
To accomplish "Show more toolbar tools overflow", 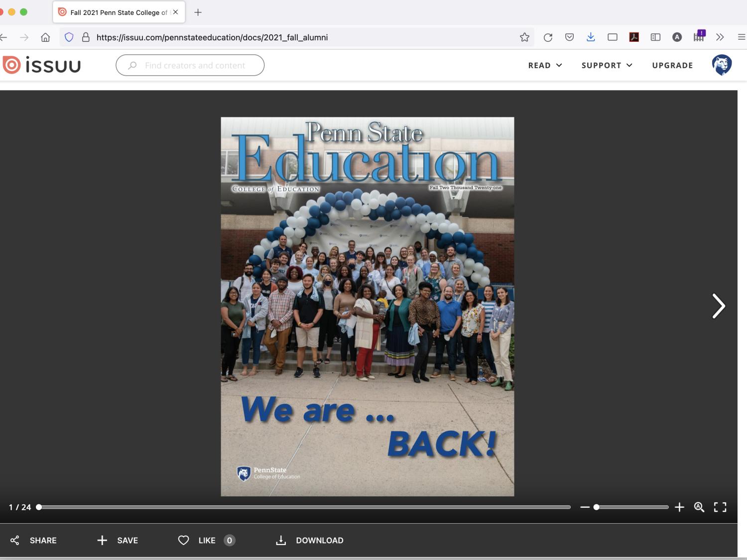I will (x=720, y=37).
